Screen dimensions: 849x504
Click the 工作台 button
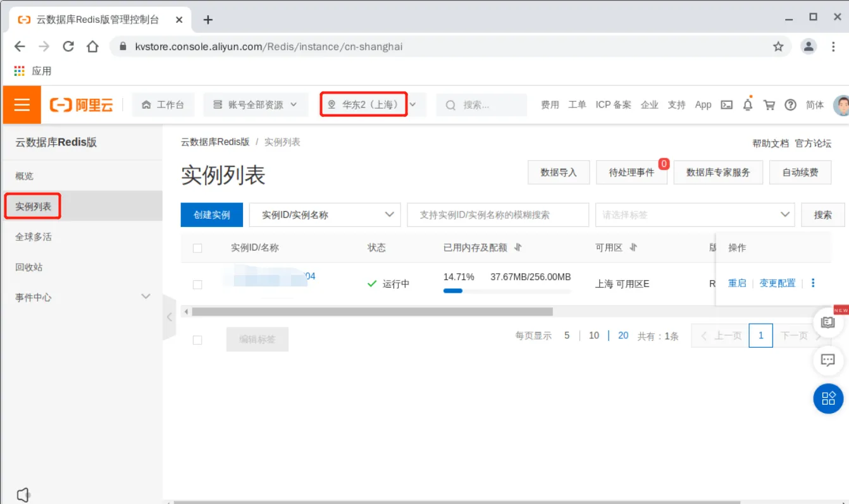click(163, 105)
